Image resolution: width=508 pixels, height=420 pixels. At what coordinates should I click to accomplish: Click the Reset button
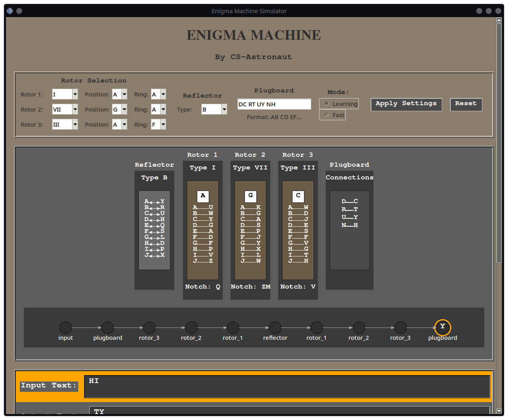466,104
